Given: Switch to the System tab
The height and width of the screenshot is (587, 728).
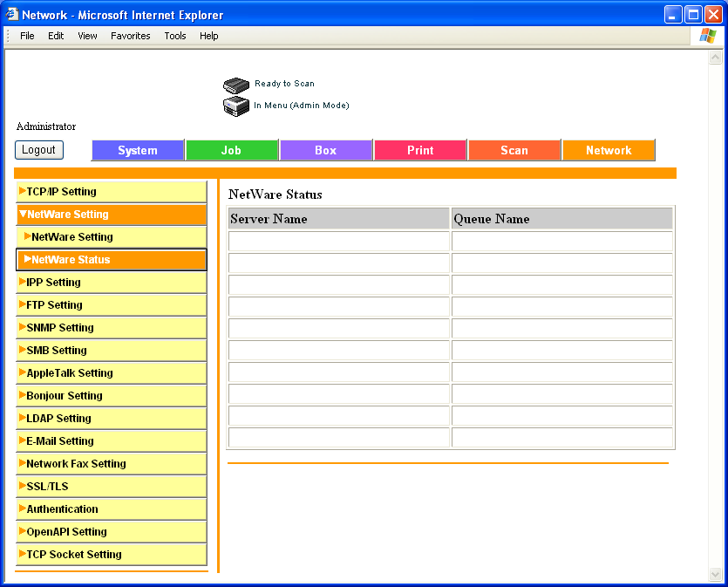Looking at the screenshot, I should [138, 150].
